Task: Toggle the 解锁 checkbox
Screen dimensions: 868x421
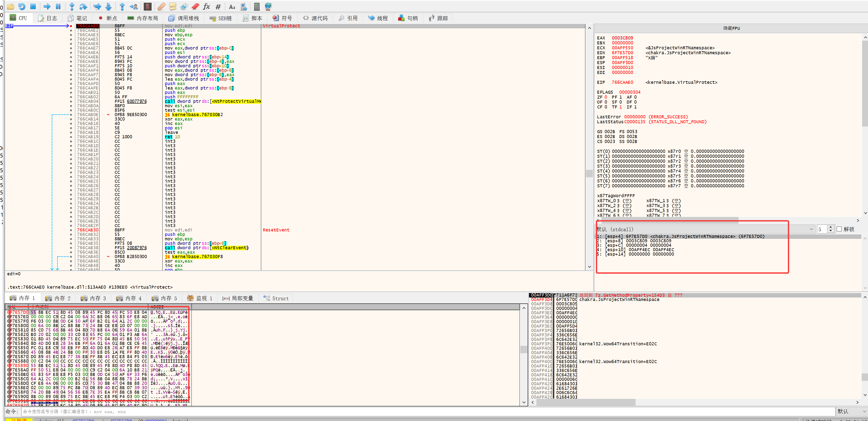Action: 839,229
